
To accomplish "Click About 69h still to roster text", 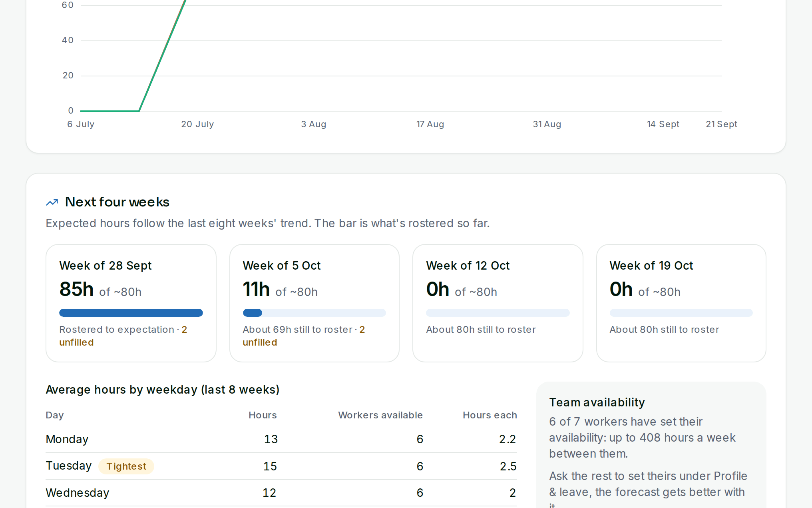I will coord(297,330).
